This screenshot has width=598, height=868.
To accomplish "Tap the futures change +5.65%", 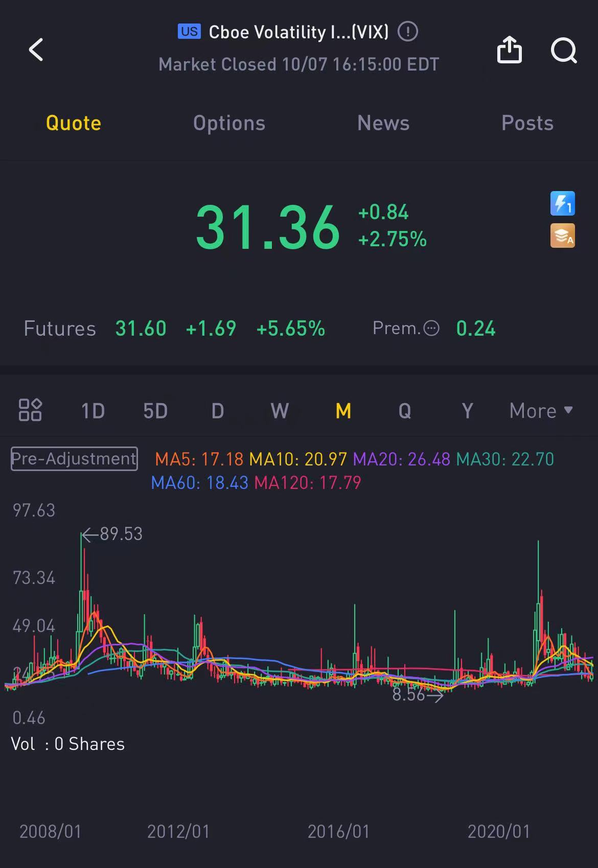I will tap(291, 329).
